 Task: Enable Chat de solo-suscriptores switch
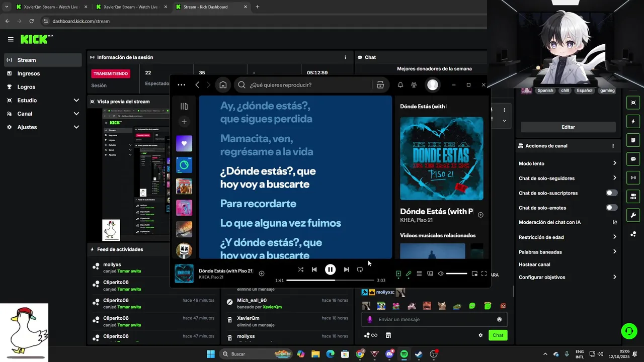coord(611,193)
